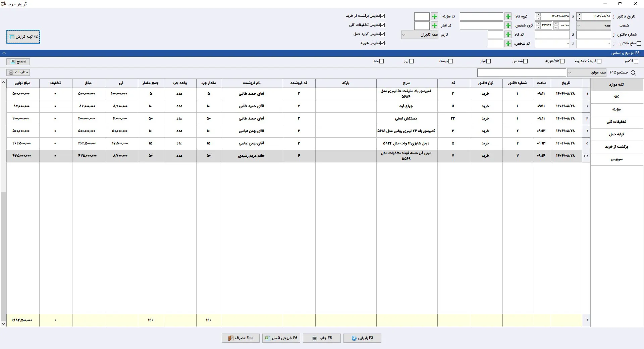Screen dimensions: 644x349
Task: Open the برگشت از خرید tab
Action: pos(617,147)
